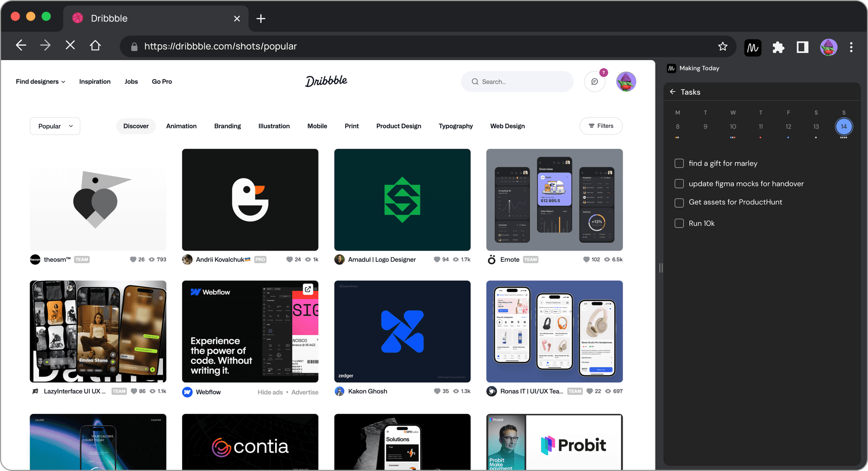
Task: Open the headphones app shot thumbnail
Action: coord(554,332)
